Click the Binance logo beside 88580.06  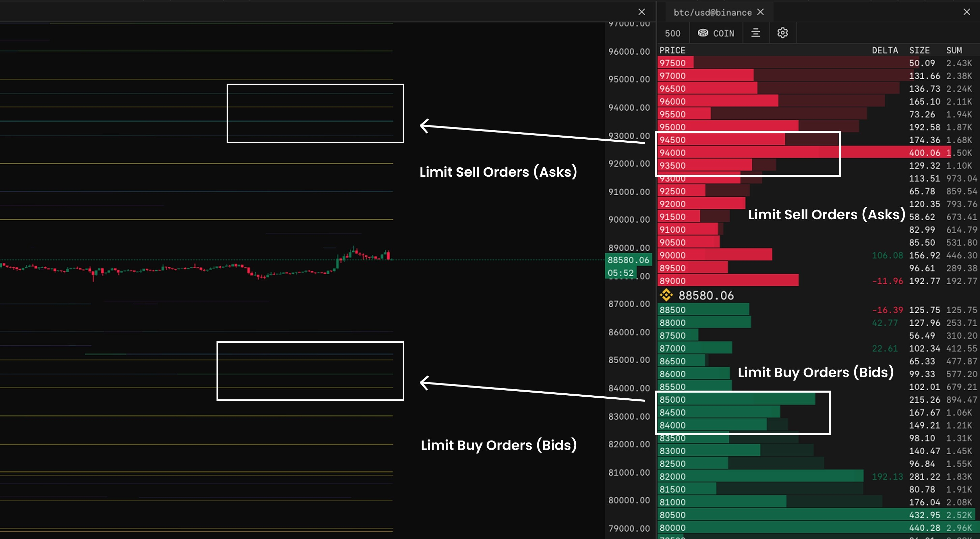(666, 295)
